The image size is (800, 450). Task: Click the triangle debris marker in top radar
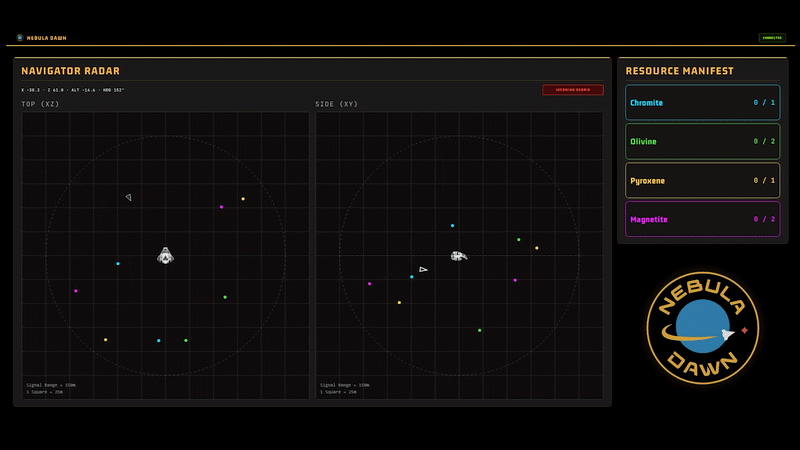(129, 197)
